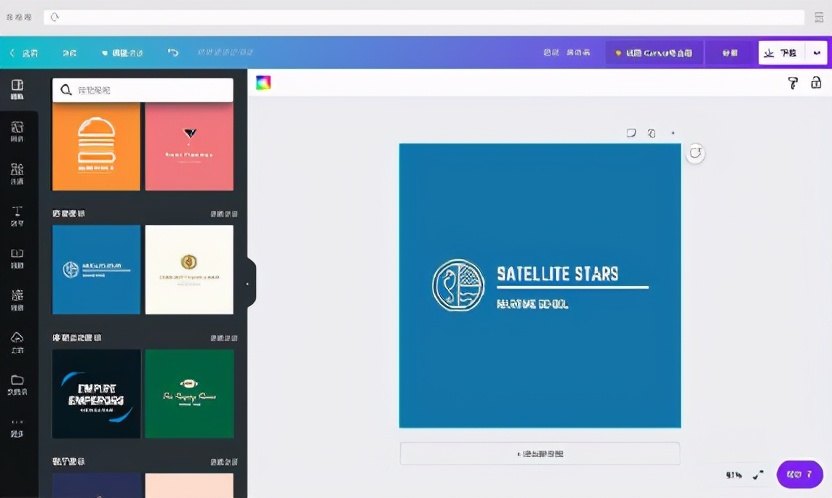
Task: Open the resize menu with the crown icon
Action: pos(122,53)
